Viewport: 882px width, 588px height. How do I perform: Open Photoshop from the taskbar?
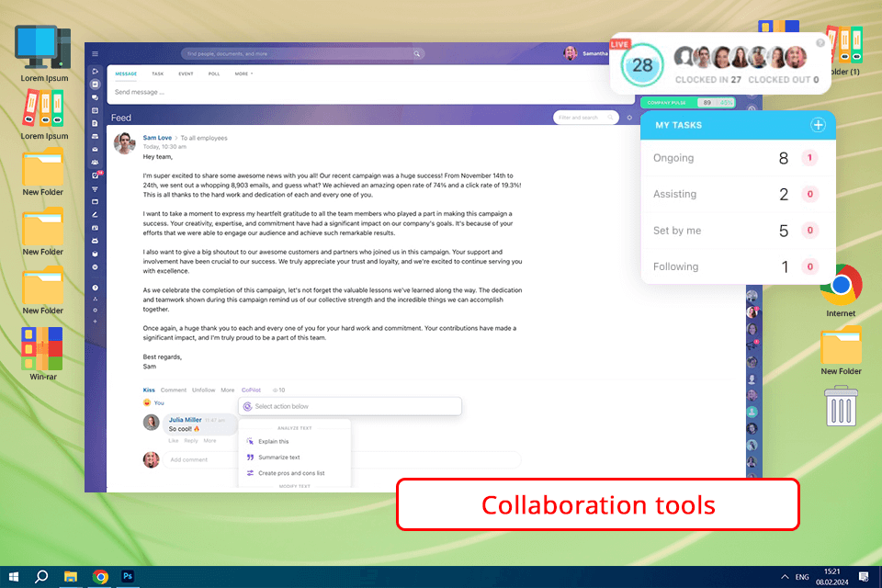pos(128,576)
